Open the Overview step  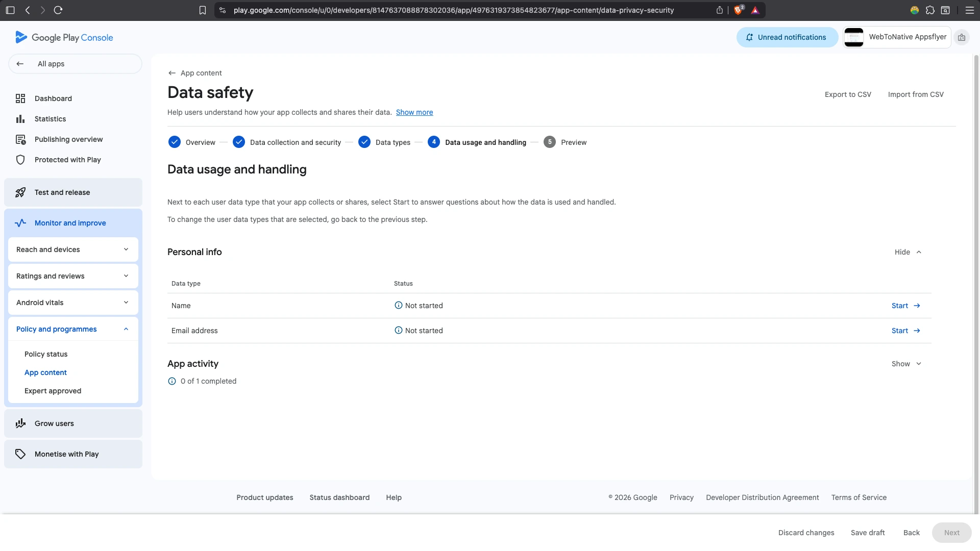[x=192, y=142]
